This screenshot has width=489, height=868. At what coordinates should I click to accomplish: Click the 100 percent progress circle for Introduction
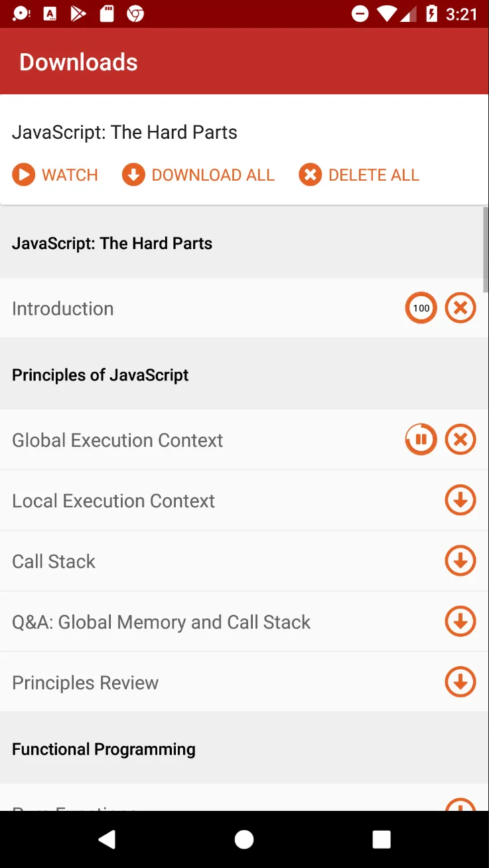(421, 308)
